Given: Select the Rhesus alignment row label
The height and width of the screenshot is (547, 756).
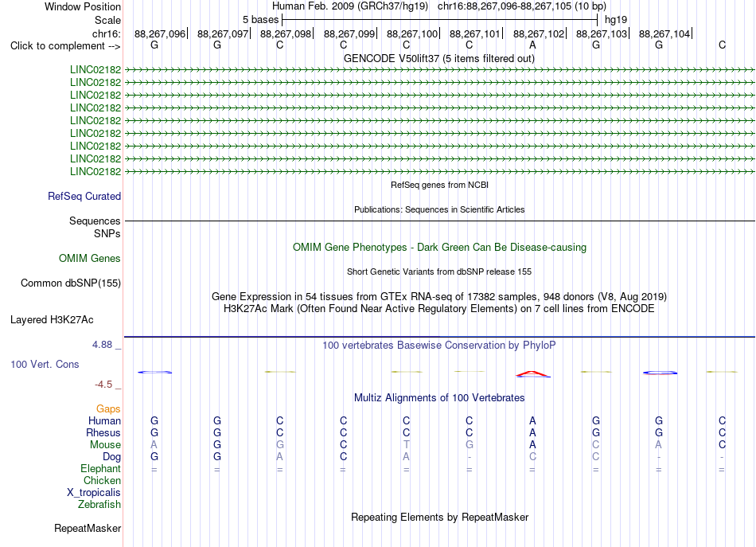Looking at the screenshot, I should tap(103, 433).
